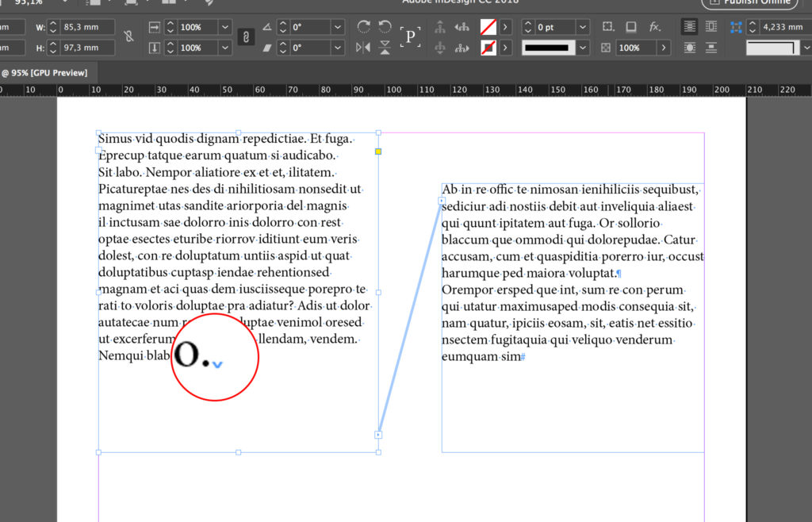812x522 pixels.
Task: Open the stroke type dropdown arrow
Action: [583, 48]
